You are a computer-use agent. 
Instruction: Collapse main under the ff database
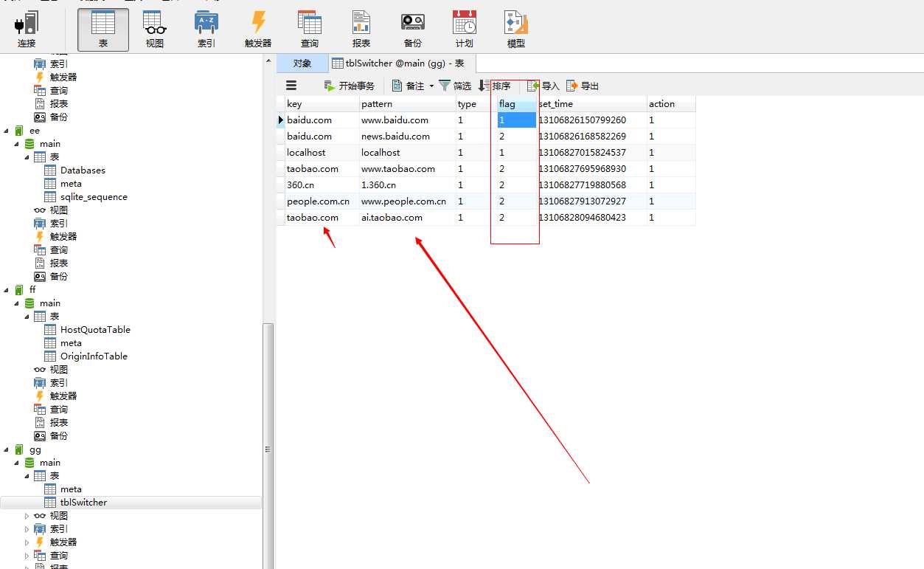coord(17,303)
